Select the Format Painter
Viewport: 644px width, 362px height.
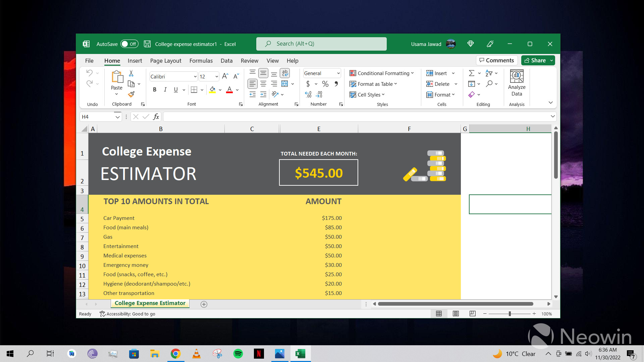tap(131, 95)
